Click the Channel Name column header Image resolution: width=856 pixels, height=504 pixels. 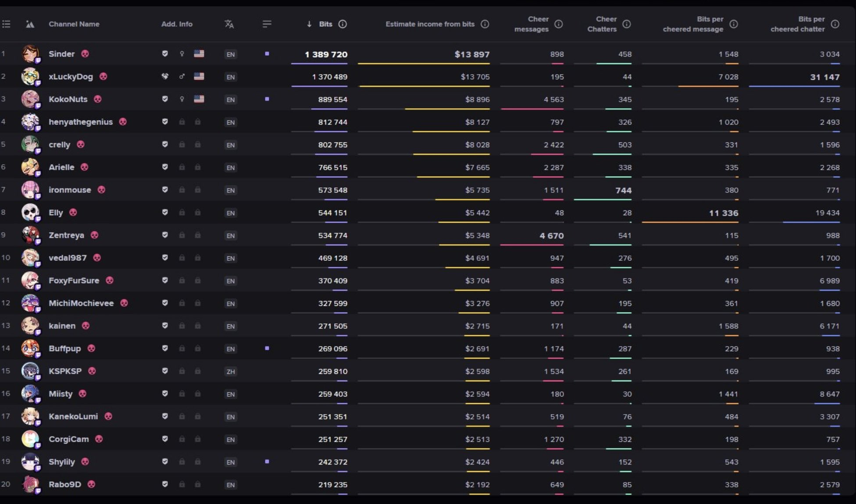point(74,24)
